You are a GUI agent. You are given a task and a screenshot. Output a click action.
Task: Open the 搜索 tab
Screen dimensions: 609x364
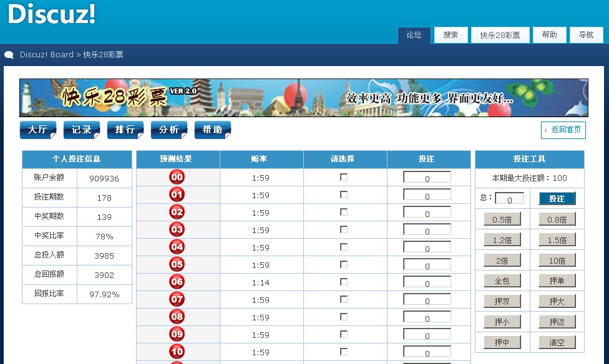[451, 35]
